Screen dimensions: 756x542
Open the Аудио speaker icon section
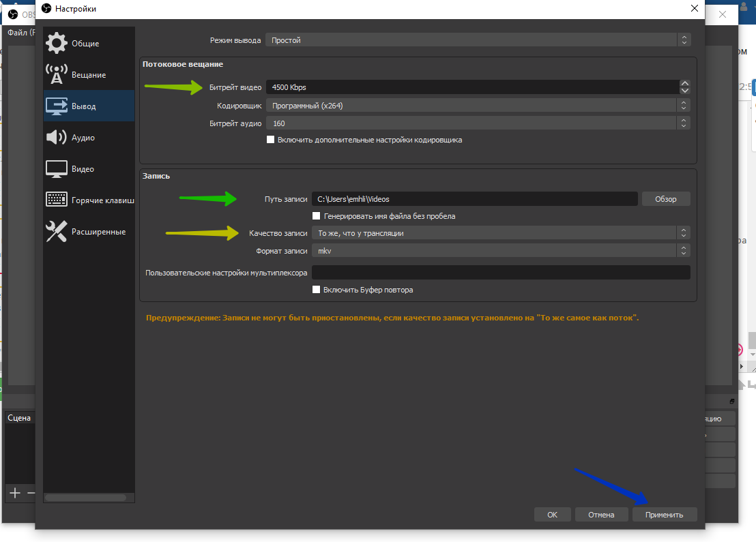coord(57,138)
